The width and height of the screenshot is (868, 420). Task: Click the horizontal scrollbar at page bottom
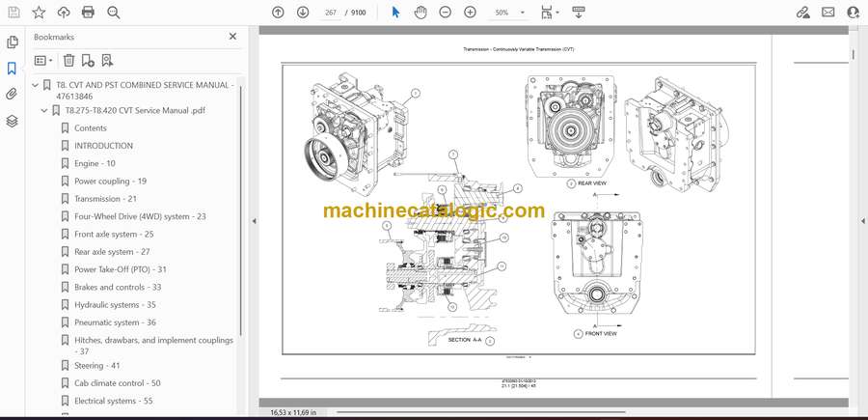coord(480,411)
